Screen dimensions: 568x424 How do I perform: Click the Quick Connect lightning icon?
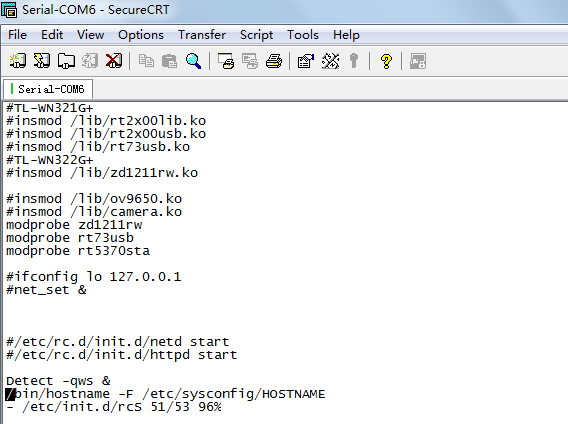tap(42, 61)
